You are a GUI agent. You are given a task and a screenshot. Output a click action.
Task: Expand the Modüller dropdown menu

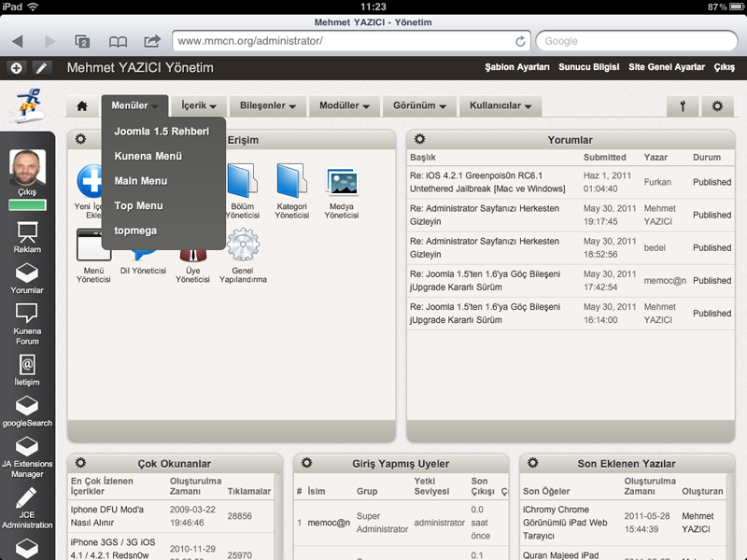[345, 105]
